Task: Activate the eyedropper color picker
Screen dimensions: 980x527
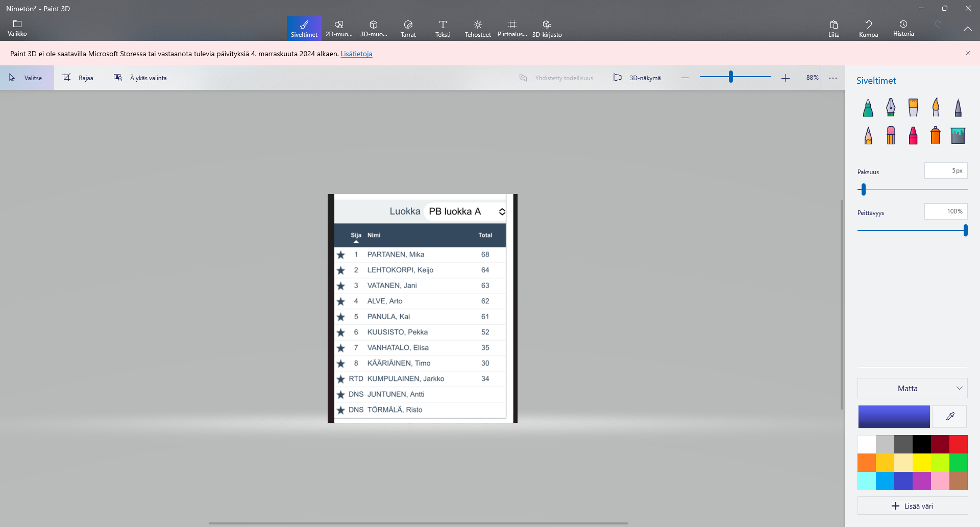Action: pyautogui.click(x=949, y=417)
